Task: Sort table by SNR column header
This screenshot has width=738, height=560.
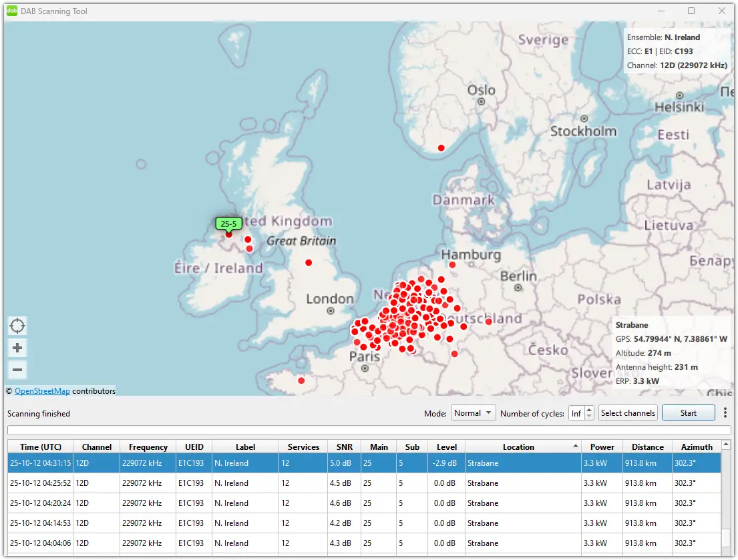Action: [344, 447]
